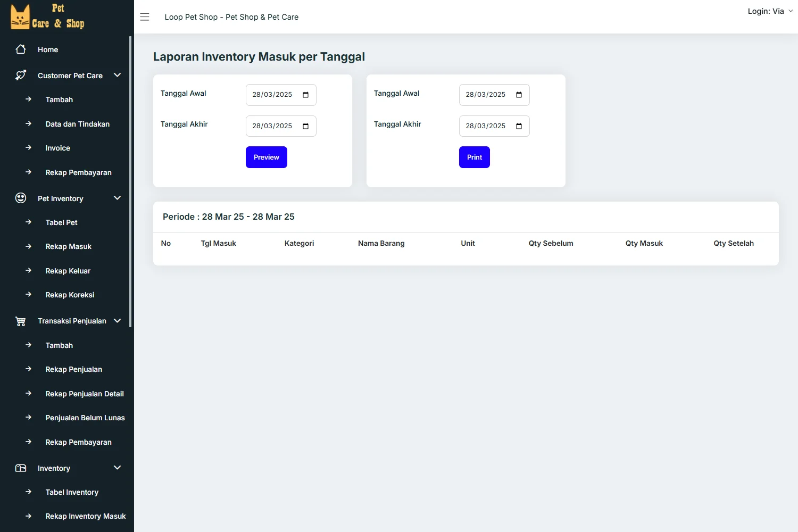
Task: Click the Kategori column header
Action: [300, 243]
